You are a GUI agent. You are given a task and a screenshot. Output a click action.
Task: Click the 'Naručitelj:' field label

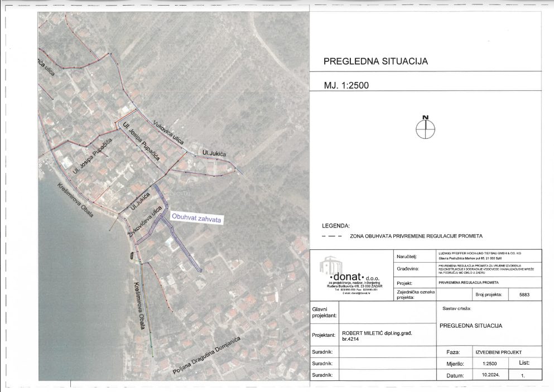(407, 257)
